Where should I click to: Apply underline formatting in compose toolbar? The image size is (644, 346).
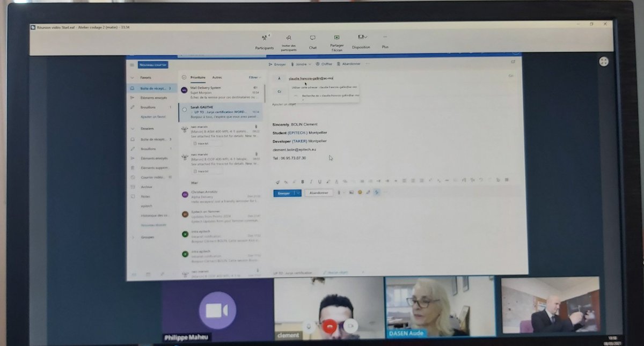tap(320, 181)
